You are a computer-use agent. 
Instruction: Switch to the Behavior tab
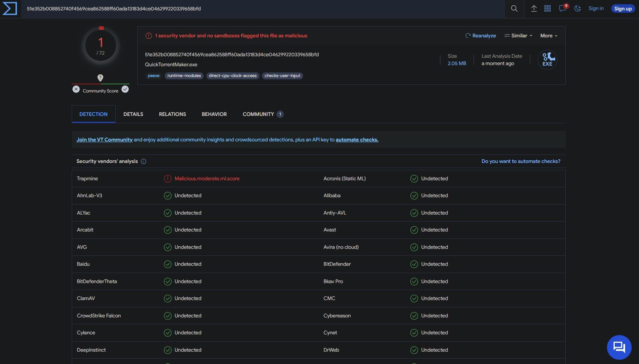(x=214, y=114)
